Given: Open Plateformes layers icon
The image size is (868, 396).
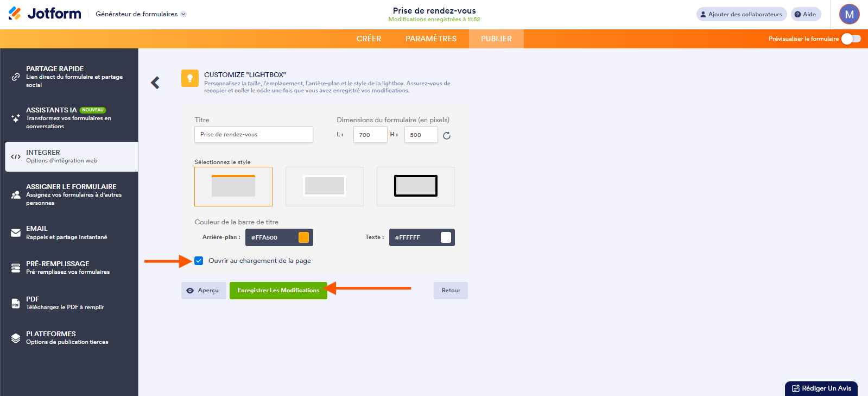Looking at the screenshot, I should point(16,338).
